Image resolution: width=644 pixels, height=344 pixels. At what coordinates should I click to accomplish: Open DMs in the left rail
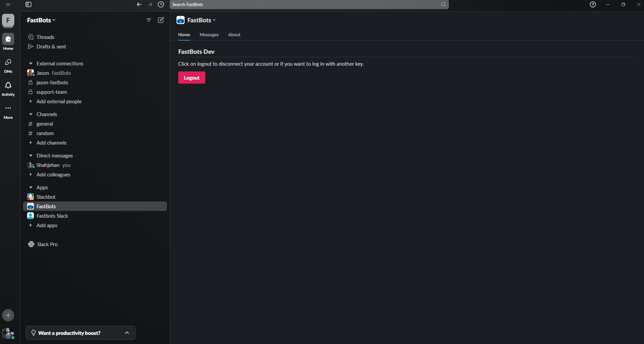[8, 65]
